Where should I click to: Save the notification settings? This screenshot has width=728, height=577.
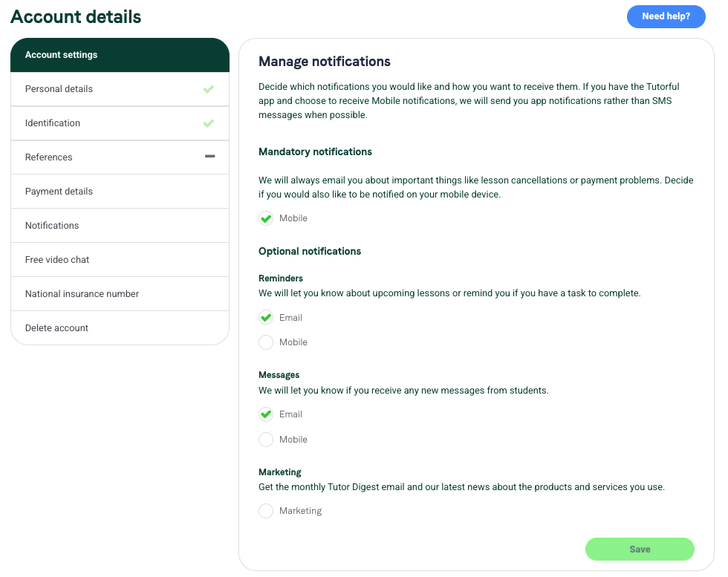[x=640, y=549]
